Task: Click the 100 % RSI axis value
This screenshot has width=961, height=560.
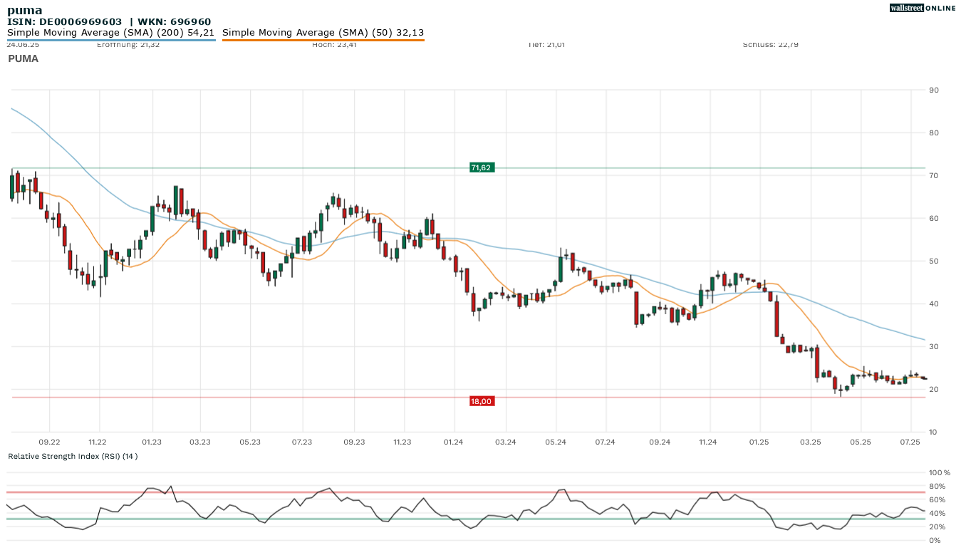Action: pyautogui.click(x=940, y=472)
